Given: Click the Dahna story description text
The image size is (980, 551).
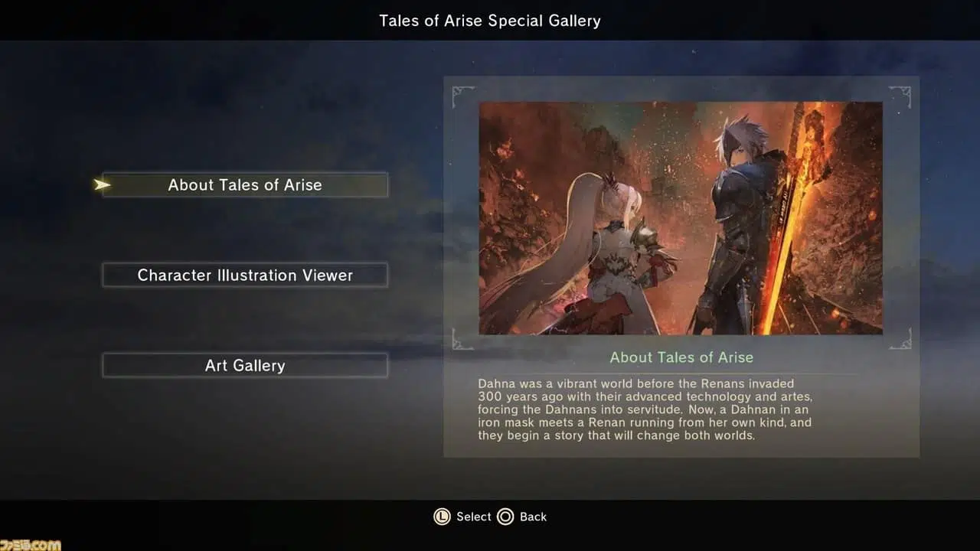Looking at the screenshot, I should tap(645, 409).
